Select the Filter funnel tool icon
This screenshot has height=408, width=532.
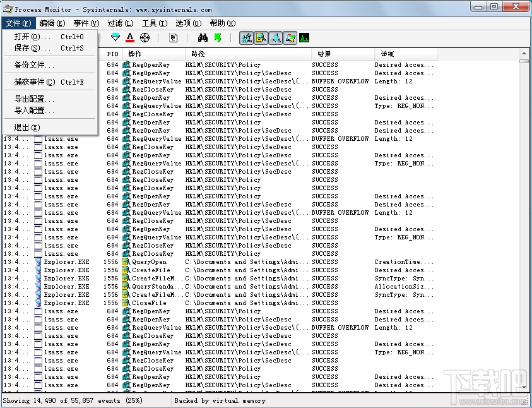click(115, 38)
